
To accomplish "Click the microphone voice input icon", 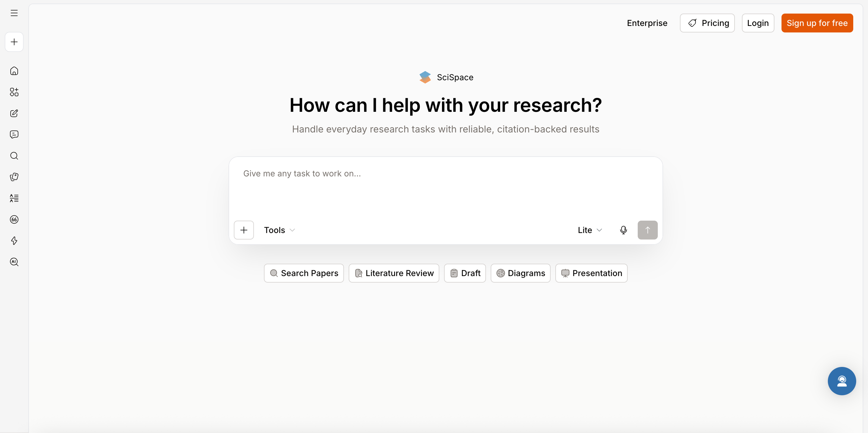I will tap(623, 230).
